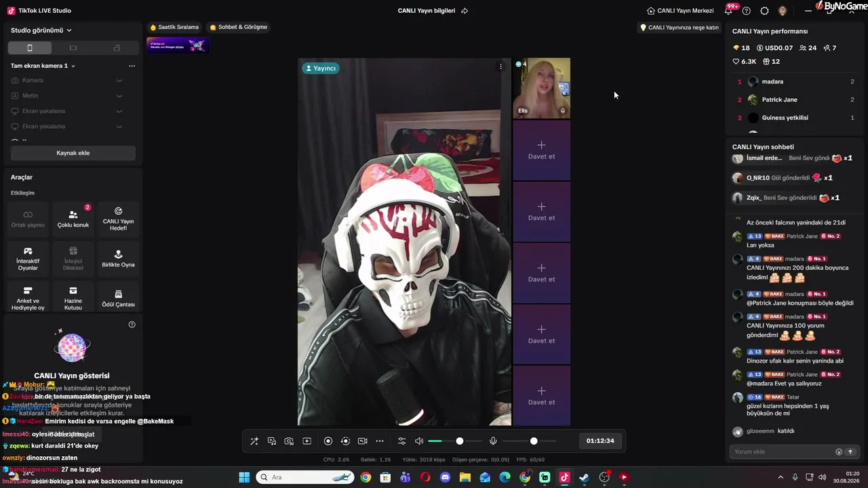868x488 pixels.
Task: Open İnteraktif Oyunlar tool
Action: (28, 259)
